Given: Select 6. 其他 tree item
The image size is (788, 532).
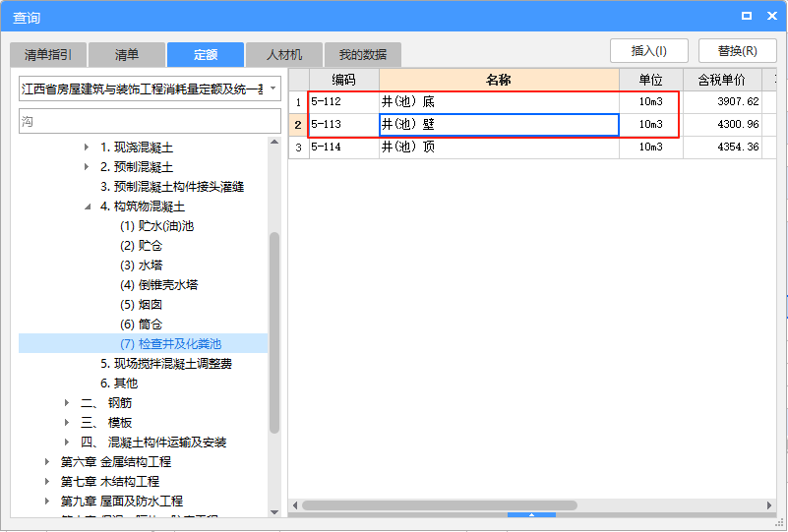Looking at the screenshot, I should [119, 383].
